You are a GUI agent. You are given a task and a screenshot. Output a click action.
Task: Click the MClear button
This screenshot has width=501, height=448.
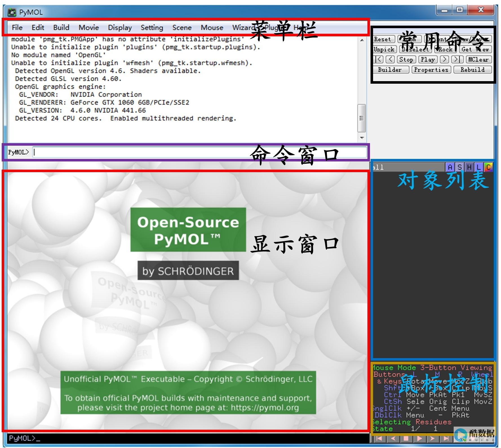(478, 59)
